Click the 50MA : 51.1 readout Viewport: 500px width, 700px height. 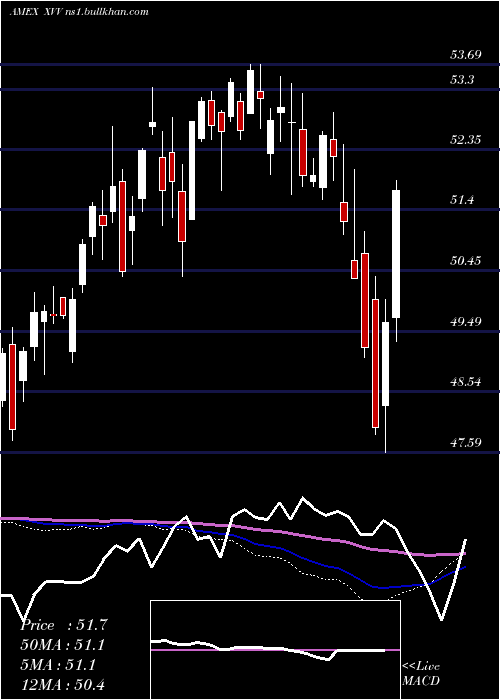(x=64, y=645)
